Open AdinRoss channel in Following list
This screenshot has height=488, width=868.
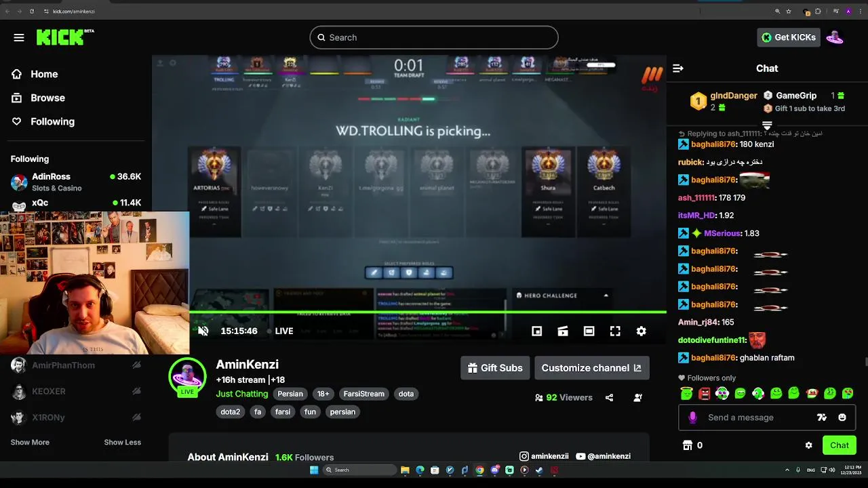click(76, 182)
